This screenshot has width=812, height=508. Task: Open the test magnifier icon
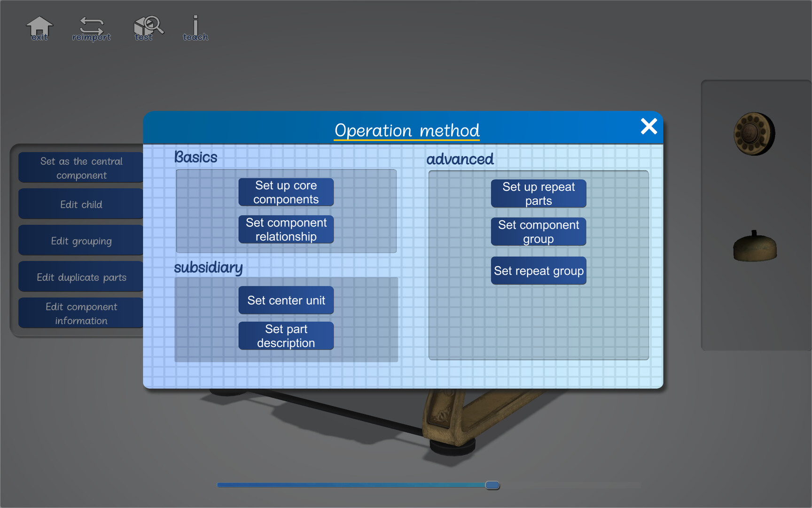click(x=148, y=28)
